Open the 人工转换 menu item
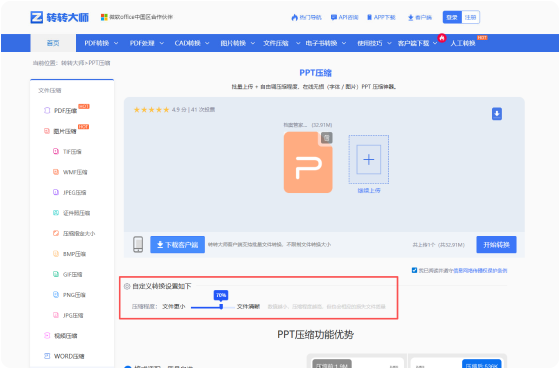The image size is (560, 369). point(463,43)
